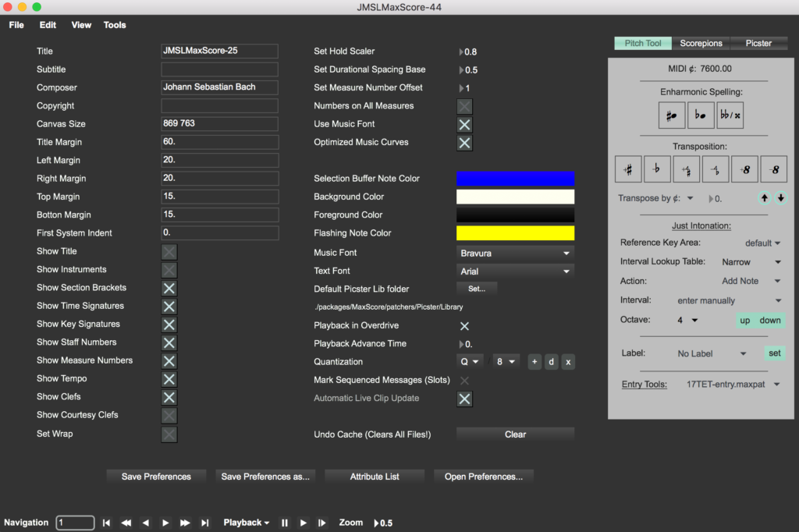The height and width of the screenshot is (532, 799).
Task: Click the yellow Flashing Note Color swatch
Action: (515, 233)
